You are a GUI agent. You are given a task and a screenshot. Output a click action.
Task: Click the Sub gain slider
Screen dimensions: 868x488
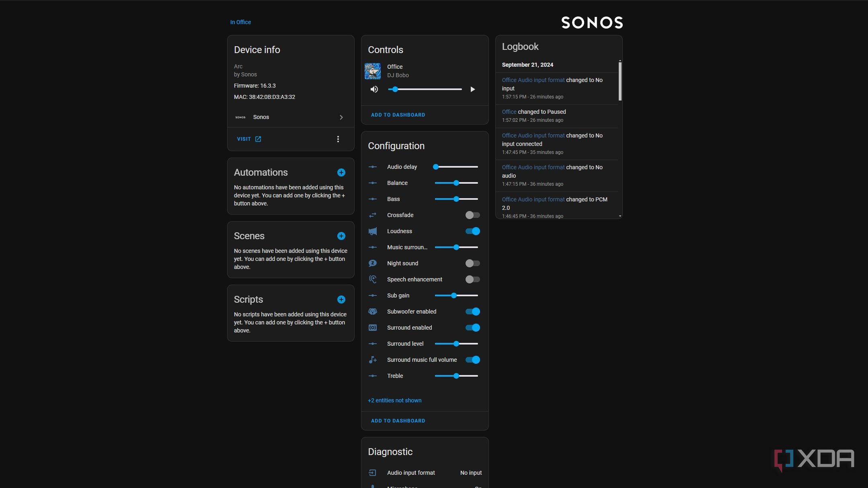(x=456, y=295)
